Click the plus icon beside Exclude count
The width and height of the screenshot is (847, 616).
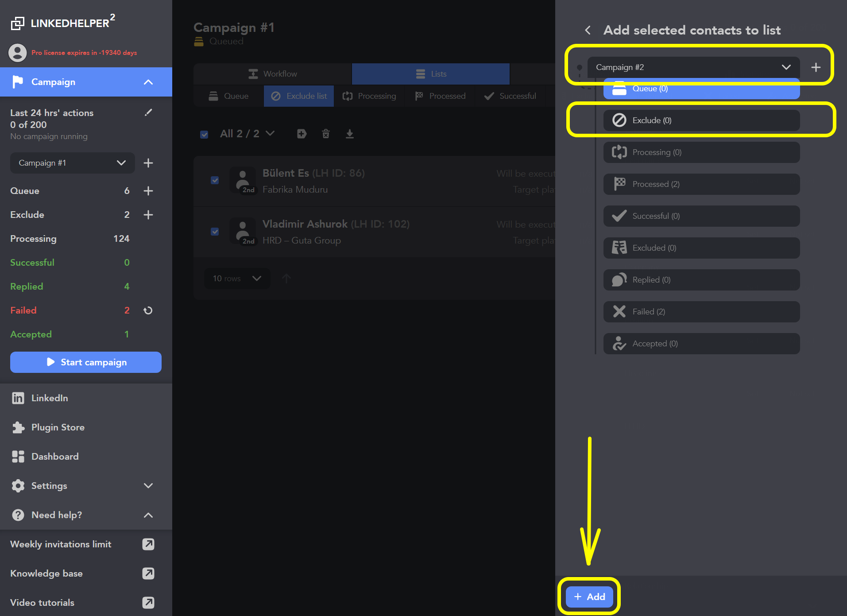[x=148, y=215]
